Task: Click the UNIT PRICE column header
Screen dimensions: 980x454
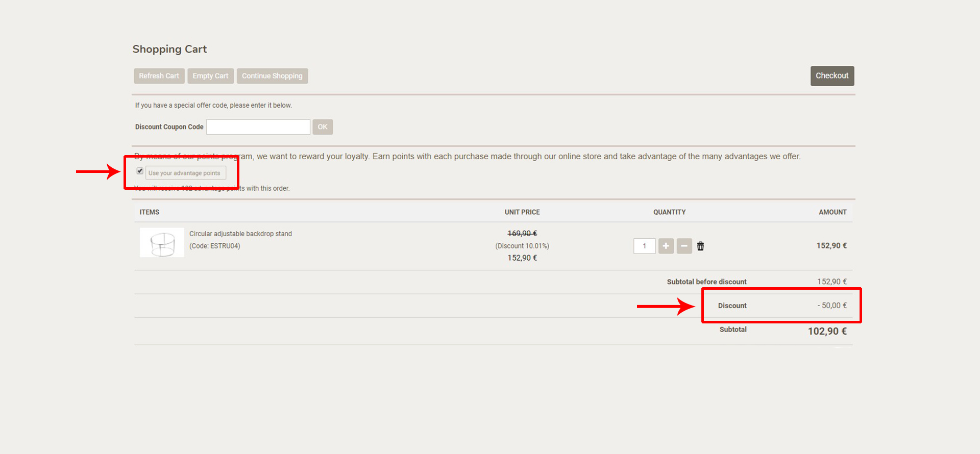Action: pos(522,212)
